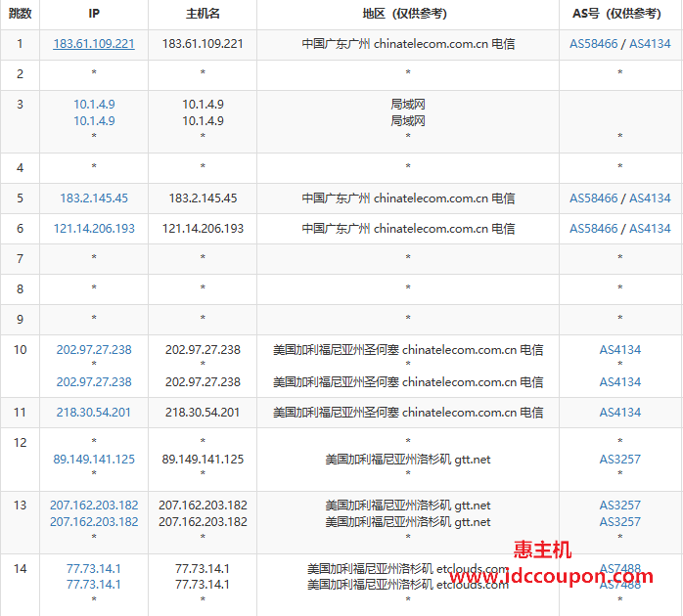
Task: Open upper 202.97.27.238 IP link in hop 10
Action: tap(94, 350)
